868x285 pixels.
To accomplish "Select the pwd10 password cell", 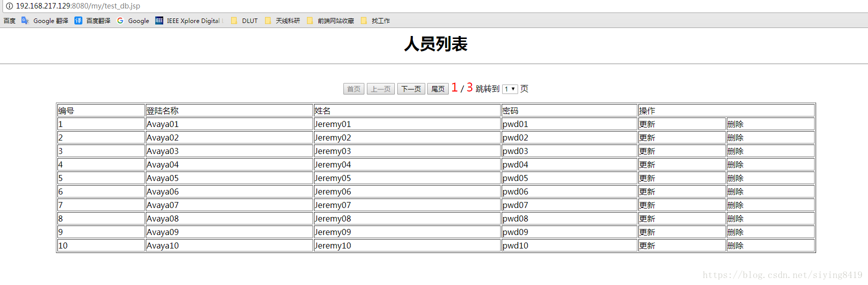I will (x=570, y=245).
